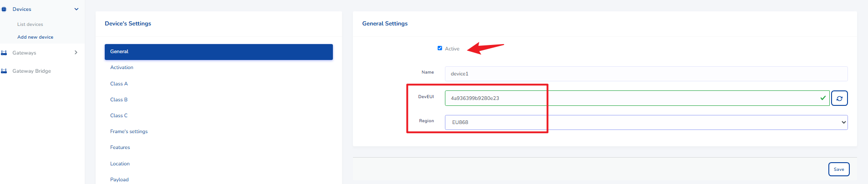The width and height of the screenshot is (868, 184).
Task: Click the Save button
Action: pyautogui.click(x=839, y=169)
